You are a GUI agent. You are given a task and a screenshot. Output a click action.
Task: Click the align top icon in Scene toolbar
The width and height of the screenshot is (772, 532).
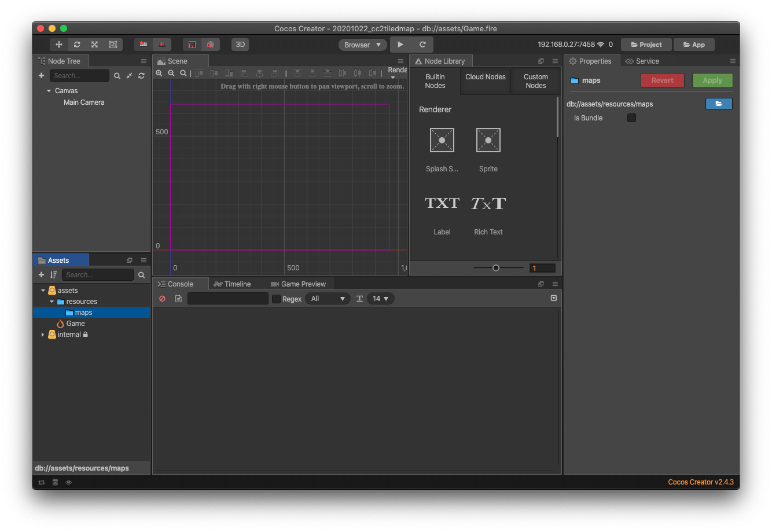tap(199, 73)
